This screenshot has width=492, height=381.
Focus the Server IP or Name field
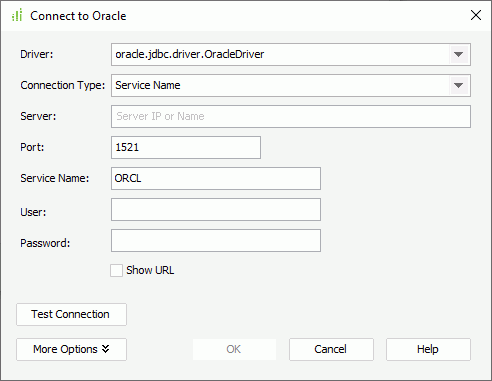(291, 116)
